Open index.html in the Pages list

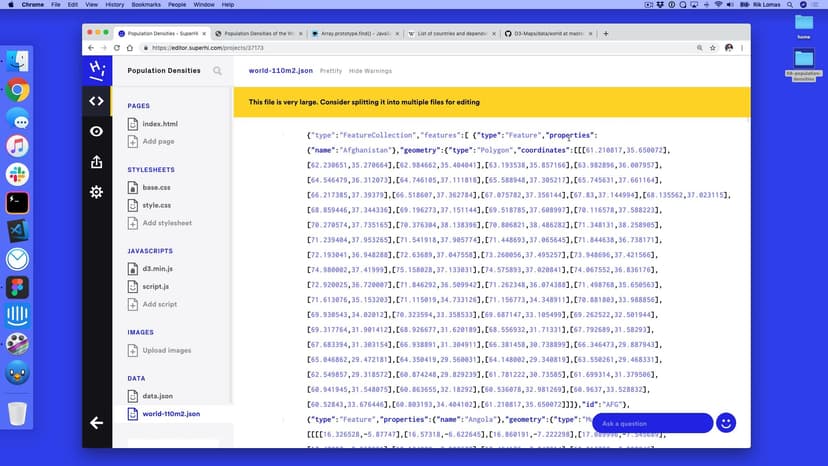[159, 124]
